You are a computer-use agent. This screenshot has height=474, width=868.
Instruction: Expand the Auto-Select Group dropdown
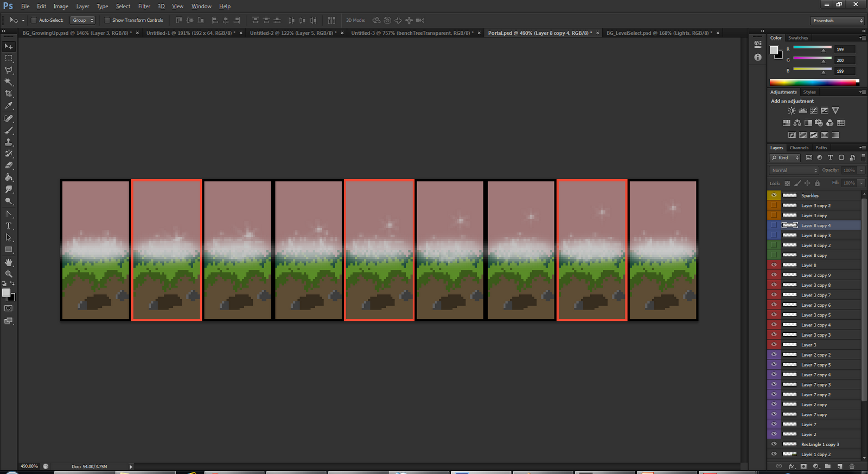click(83, 20)
